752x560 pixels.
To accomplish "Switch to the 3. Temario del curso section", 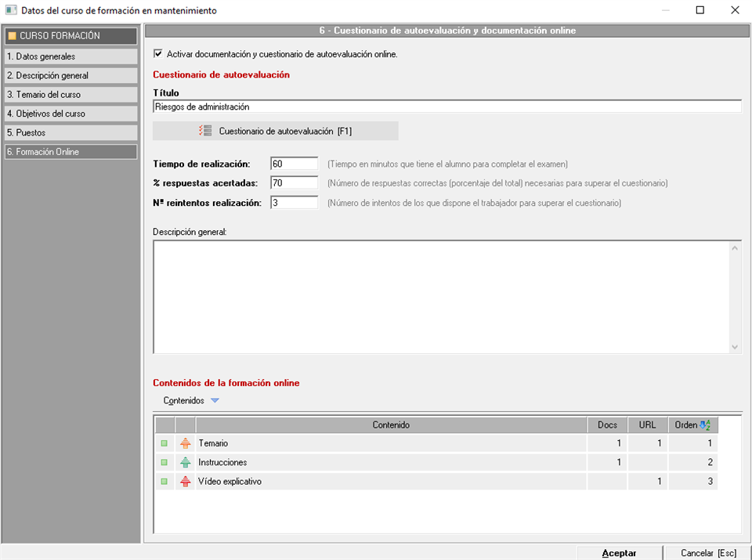I will (70, 95).
